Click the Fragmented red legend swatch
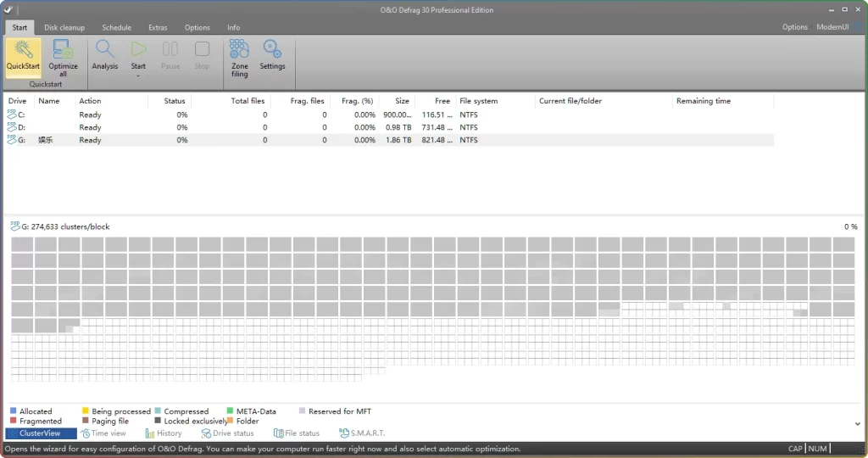Viewport: 868px width, 458px height. 14,421
